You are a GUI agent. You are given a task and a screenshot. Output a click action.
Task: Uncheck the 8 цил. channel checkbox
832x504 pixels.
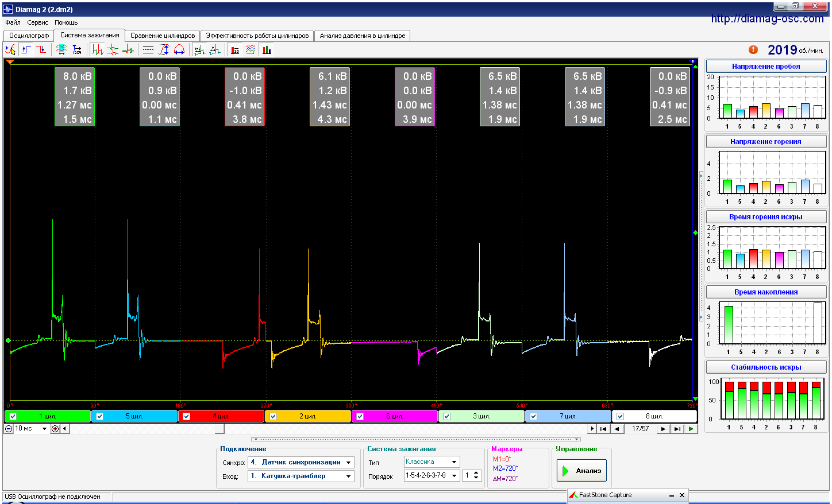(x=621, y=416)
